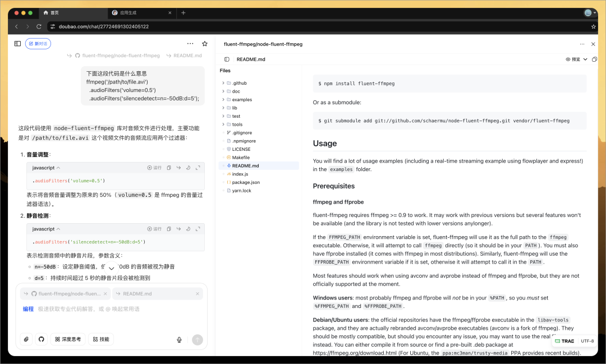Open the LICENSE file
This screenshot has height=364, width=606.
click(x=259, y=149)
